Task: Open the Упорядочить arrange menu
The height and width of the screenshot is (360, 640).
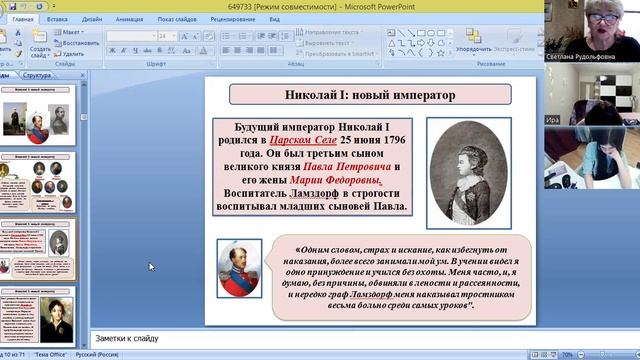Action: tap(473, 42)
